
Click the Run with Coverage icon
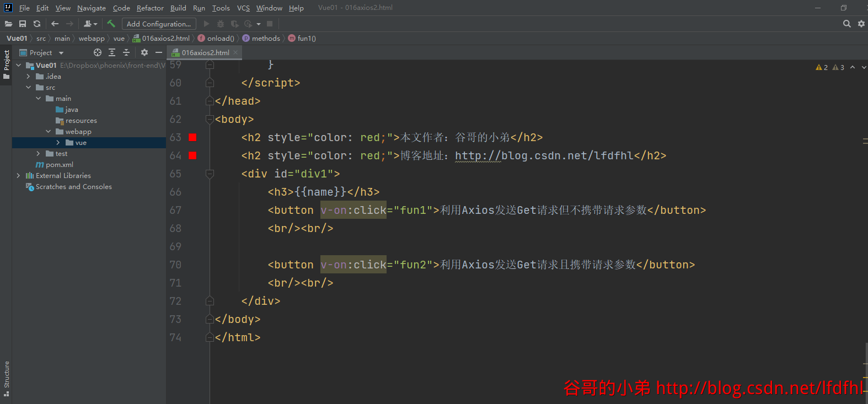coord(234,24)
